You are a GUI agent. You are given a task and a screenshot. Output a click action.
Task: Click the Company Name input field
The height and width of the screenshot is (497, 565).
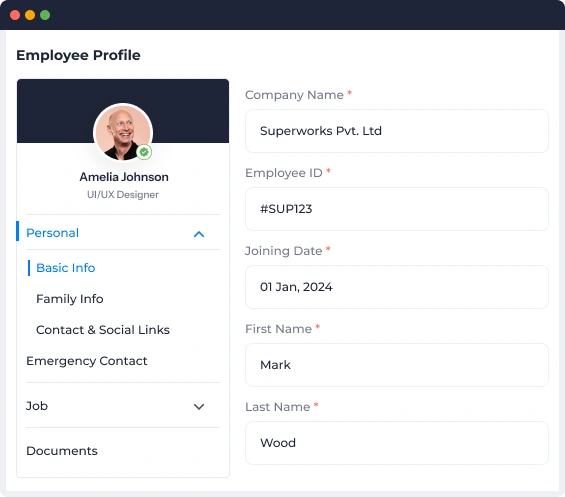click(x=397, y=131)
